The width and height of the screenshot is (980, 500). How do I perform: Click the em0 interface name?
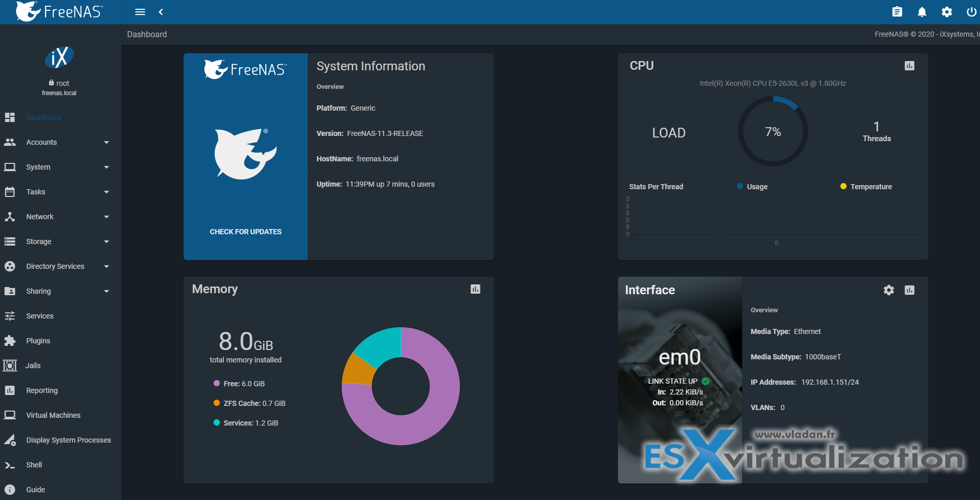coord(680,357)
